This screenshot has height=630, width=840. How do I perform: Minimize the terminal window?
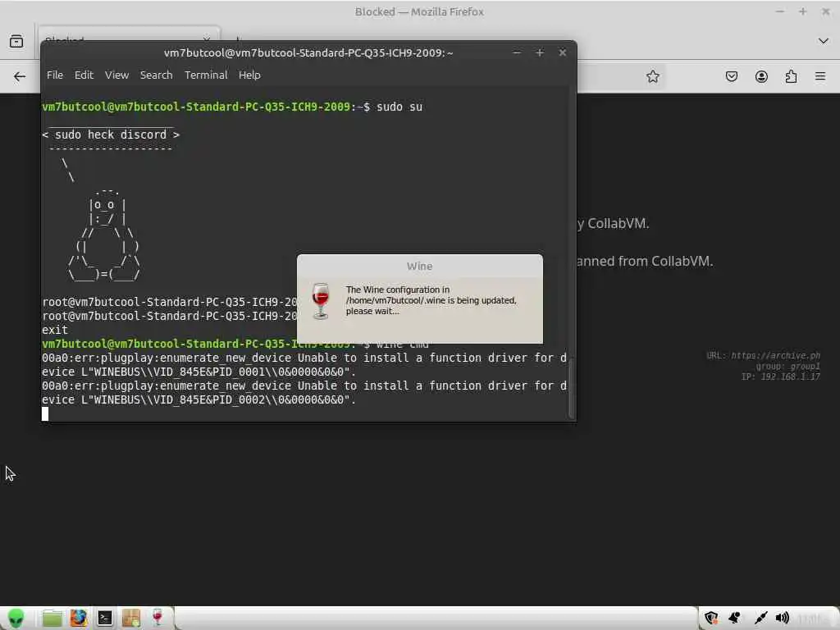click(x=517, y=52)
